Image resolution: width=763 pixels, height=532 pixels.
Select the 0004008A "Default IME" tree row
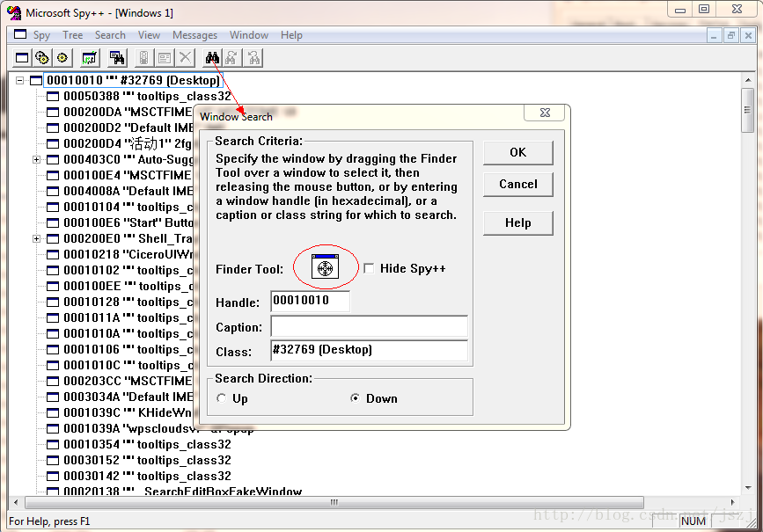click(x=128, y=191)
